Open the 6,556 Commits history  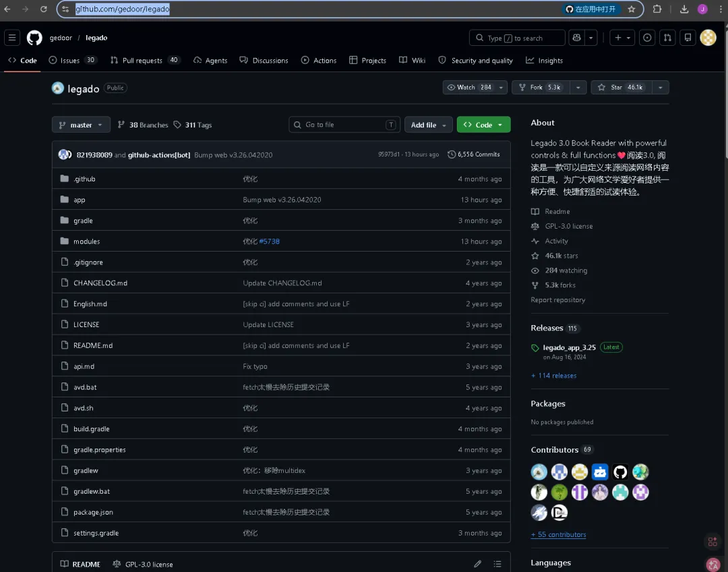(474, 154)
